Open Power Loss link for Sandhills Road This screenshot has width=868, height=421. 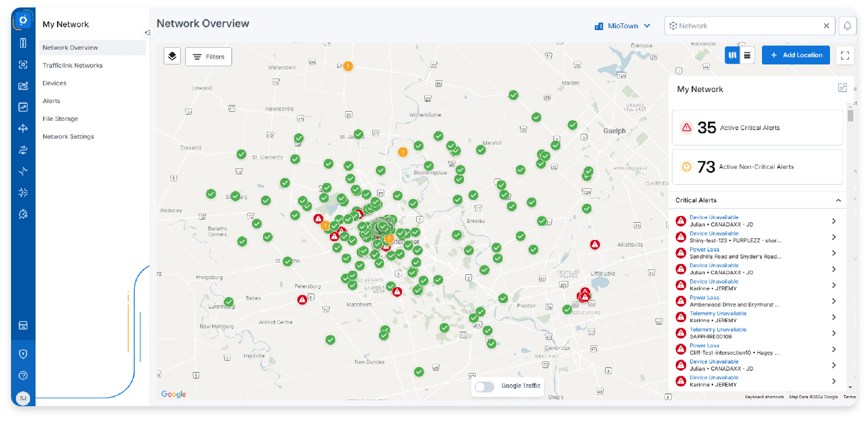704,250
